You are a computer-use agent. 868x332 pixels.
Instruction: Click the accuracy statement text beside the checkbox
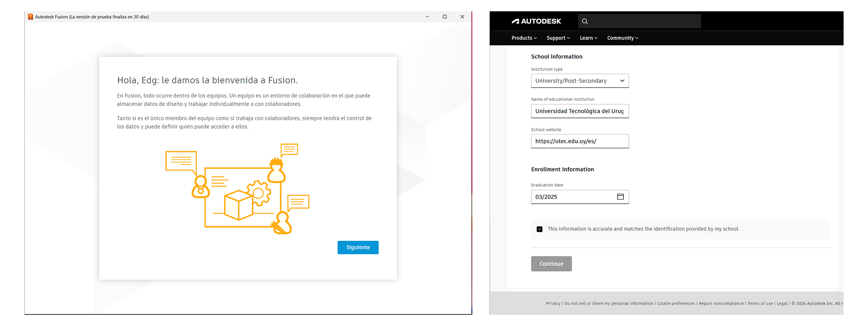tap(643, 229)
